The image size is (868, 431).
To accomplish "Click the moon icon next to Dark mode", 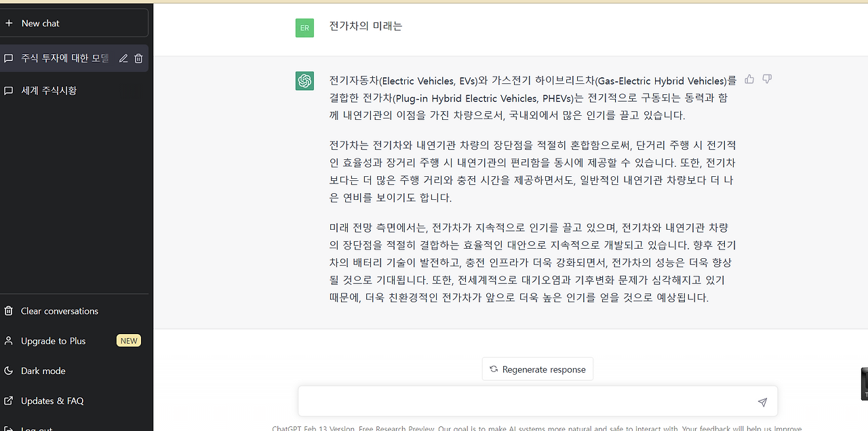I will click(8, 371).
